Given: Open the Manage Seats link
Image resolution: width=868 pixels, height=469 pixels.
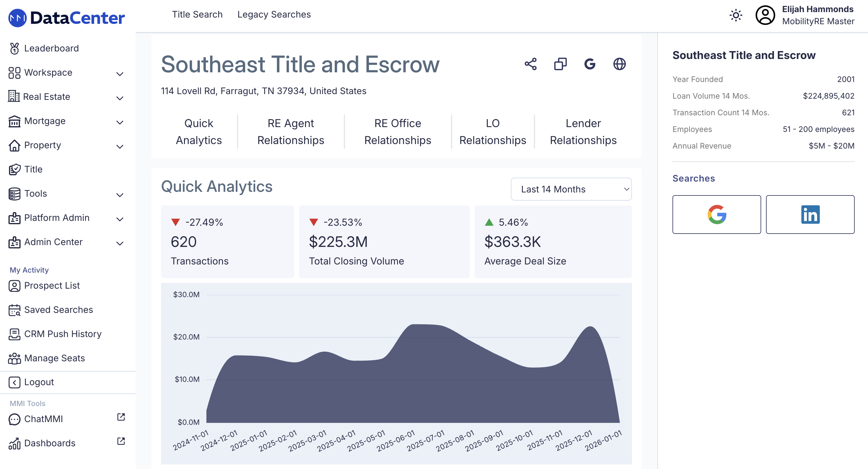Looking at the screenshot, I should point(54,358).
